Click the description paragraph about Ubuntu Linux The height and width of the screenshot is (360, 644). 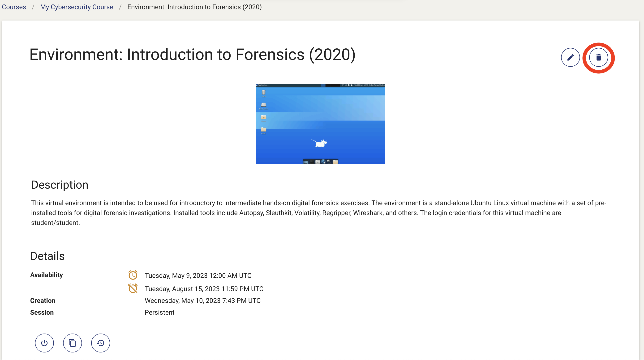pyautogui.click(x=318, y=213)
